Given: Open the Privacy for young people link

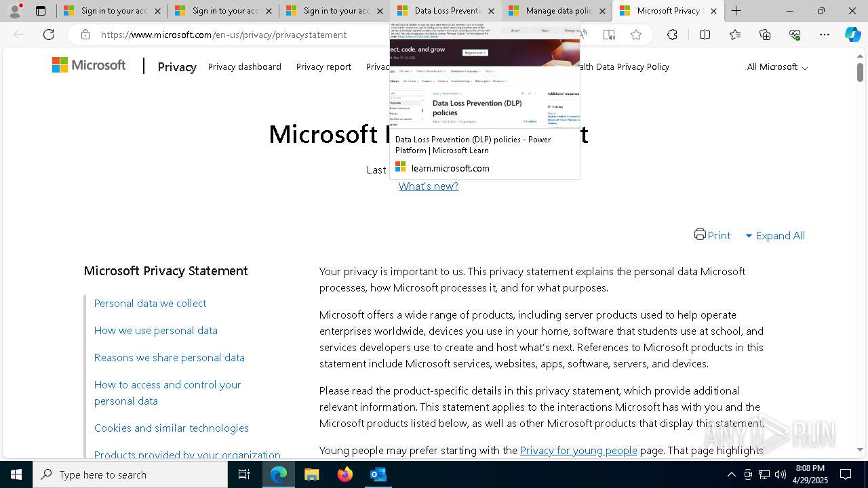Looking at the screenshot, I should tap(578, 450).
